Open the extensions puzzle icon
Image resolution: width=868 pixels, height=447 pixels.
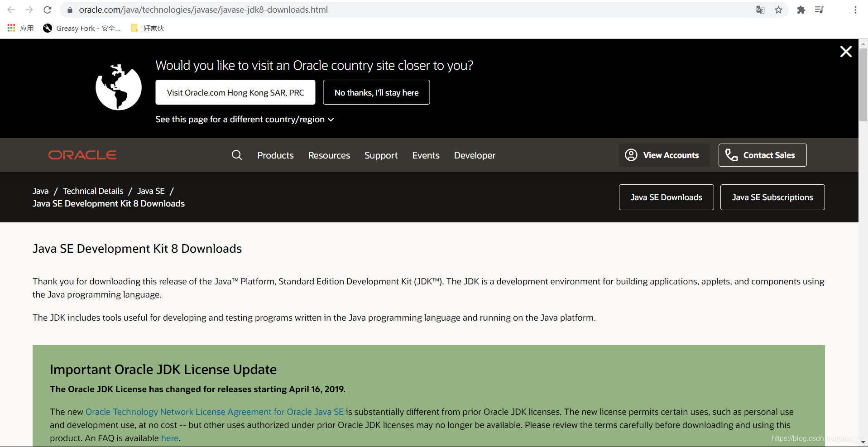[x=801, y=10]
